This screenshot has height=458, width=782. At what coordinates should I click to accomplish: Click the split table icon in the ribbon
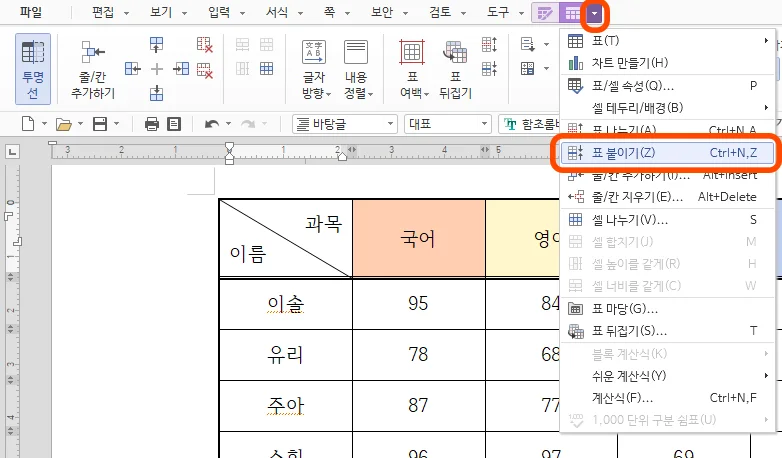click(489, 44)
